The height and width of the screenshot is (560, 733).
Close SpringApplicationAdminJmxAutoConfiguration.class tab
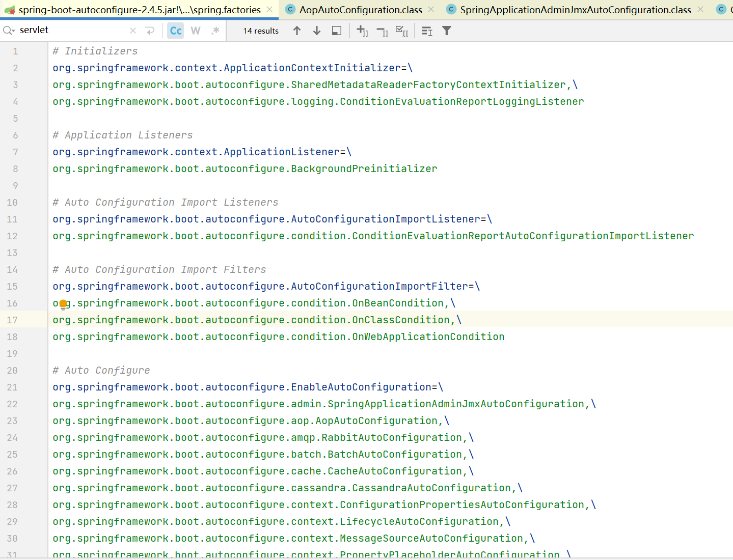[x=700, y=9]
